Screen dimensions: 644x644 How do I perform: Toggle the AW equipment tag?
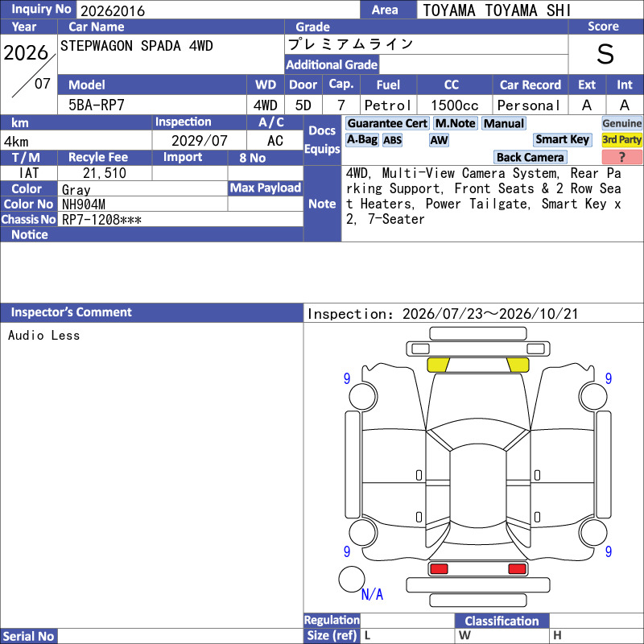(439, 139)
